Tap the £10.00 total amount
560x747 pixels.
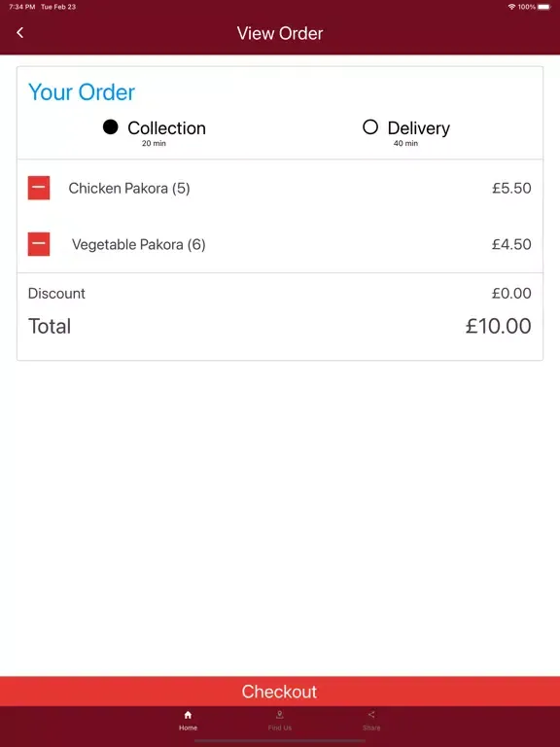(498, 327)
